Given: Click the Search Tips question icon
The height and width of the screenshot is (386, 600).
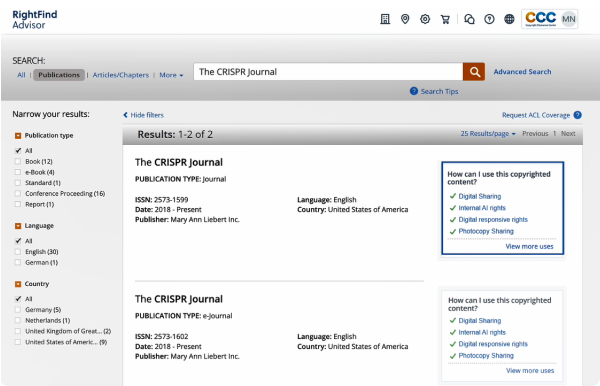Looking at the screenshot, I should tap(414, 91).
